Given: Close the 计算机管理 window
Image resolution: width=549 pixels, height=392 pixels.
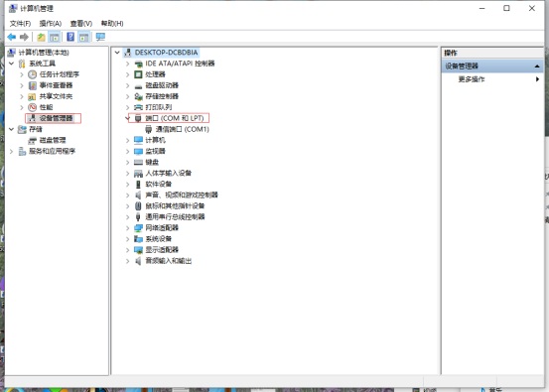Looking at the screenshot, I should [531, 8].
